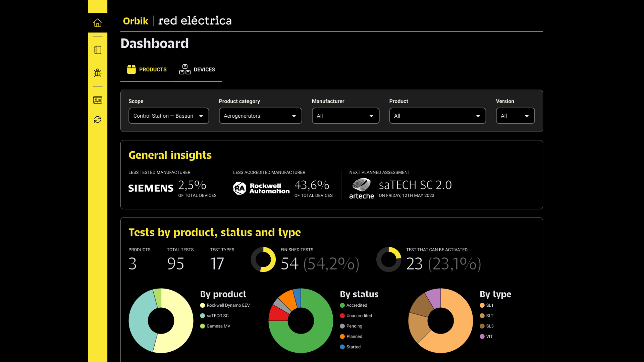Click the ID card icon in sidebar
This screenshot has width=644, height=362.
[98, 100]
